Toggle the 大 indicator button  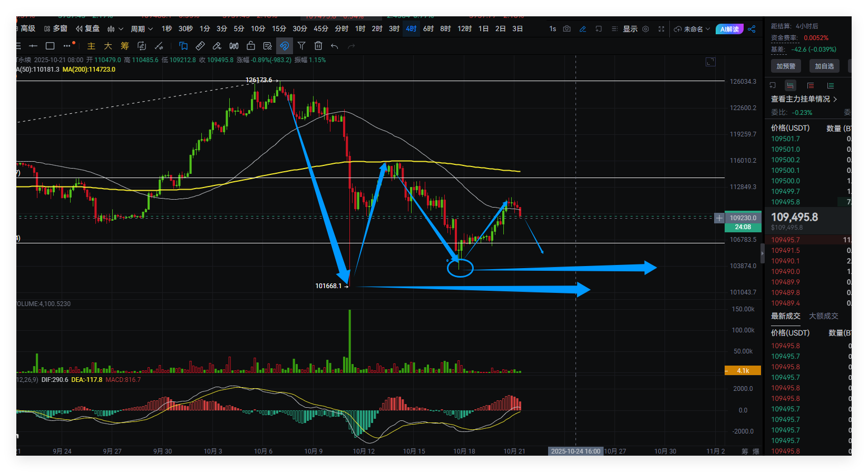click(x=108, y=46)
